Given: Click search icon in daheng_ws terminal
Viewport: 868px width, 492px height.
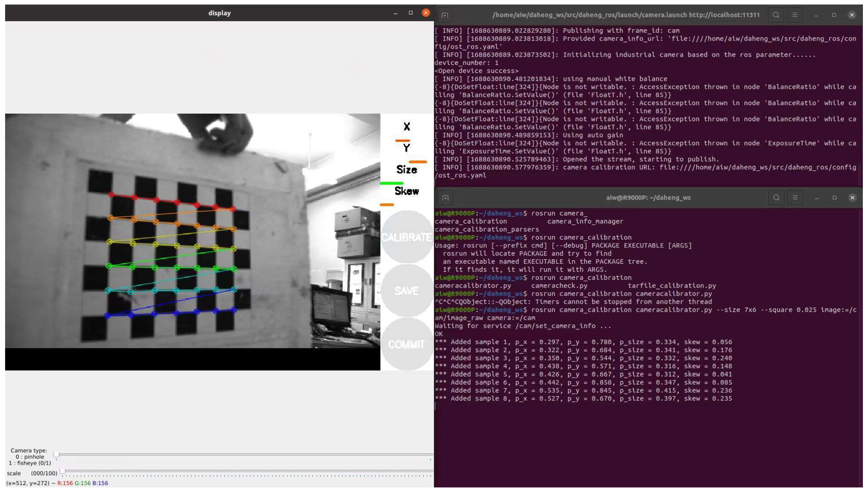Looking at the screenshot, I should 776,198.
